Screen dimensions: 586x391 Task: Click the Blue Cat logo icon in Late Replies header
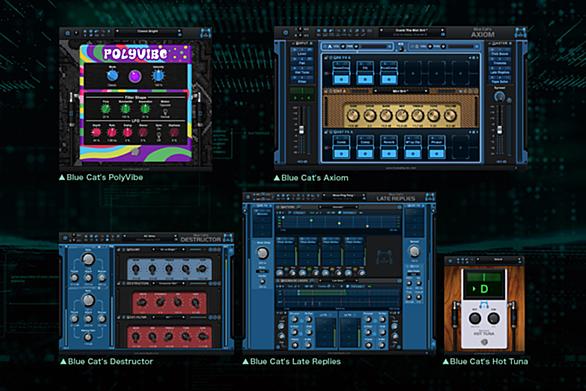click(430, 197)
